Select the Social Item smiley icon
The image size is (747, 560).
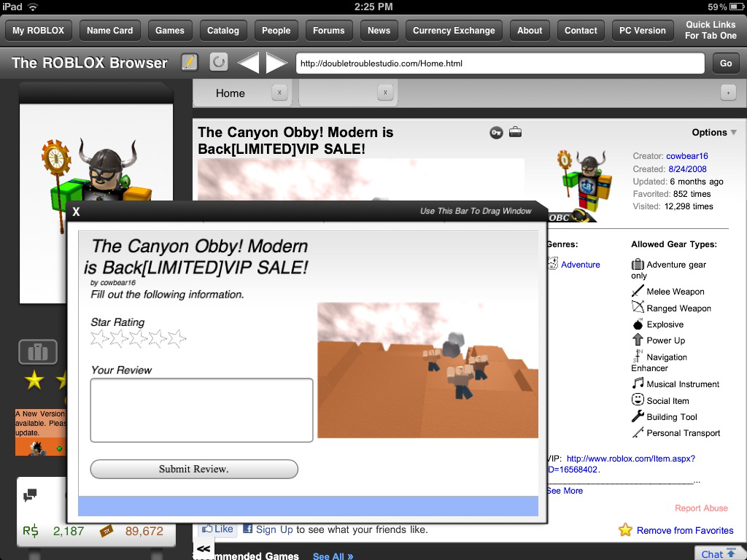(x=638, y=400)
